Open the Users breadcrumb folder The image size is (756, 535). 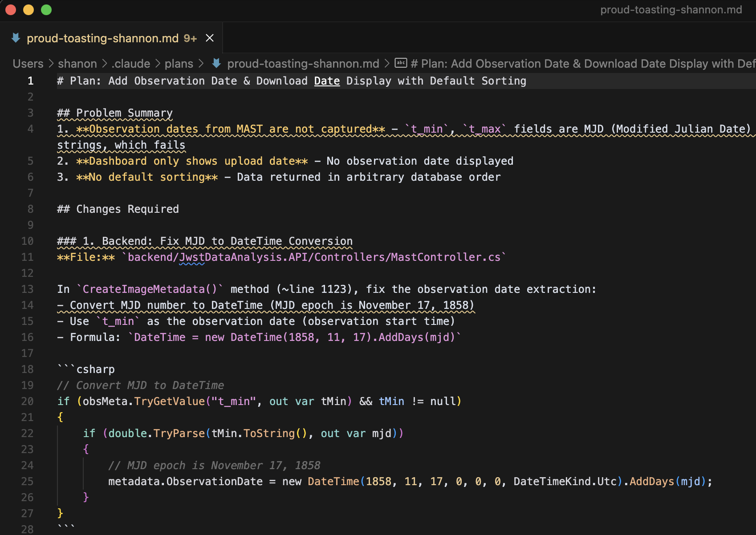coord(28,64)
